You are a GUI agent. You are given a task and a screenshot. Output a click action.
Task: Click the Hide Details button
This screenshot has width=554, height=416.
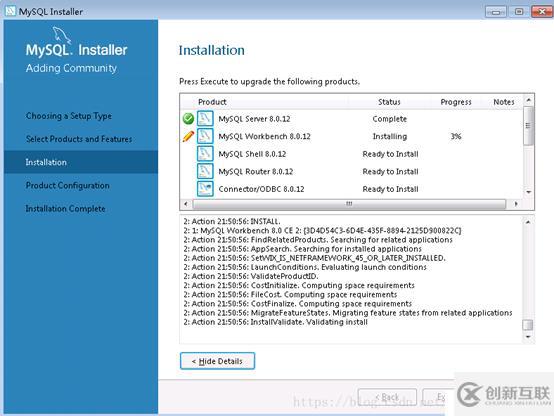click(217, 361)
